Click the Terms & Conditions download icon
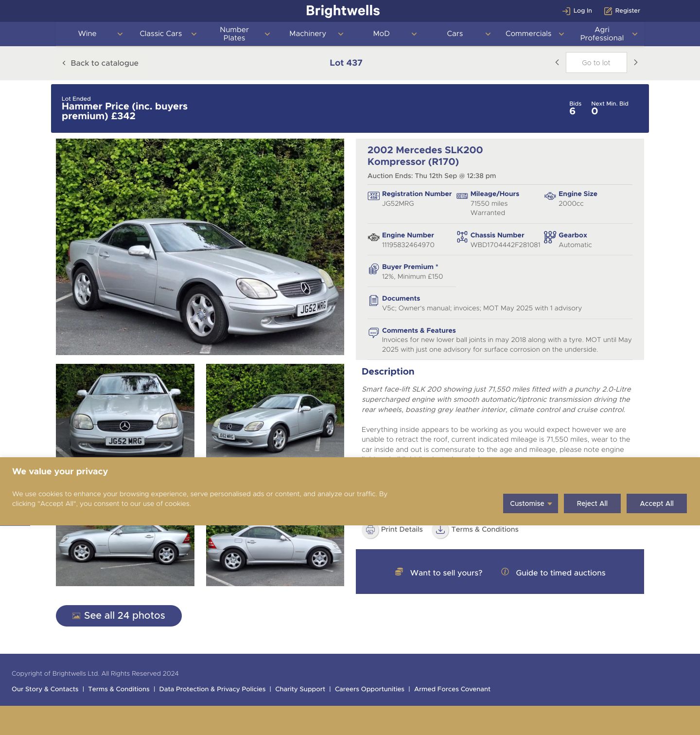The height and width of the screenshot is (735, 700). tap(440, 530)
